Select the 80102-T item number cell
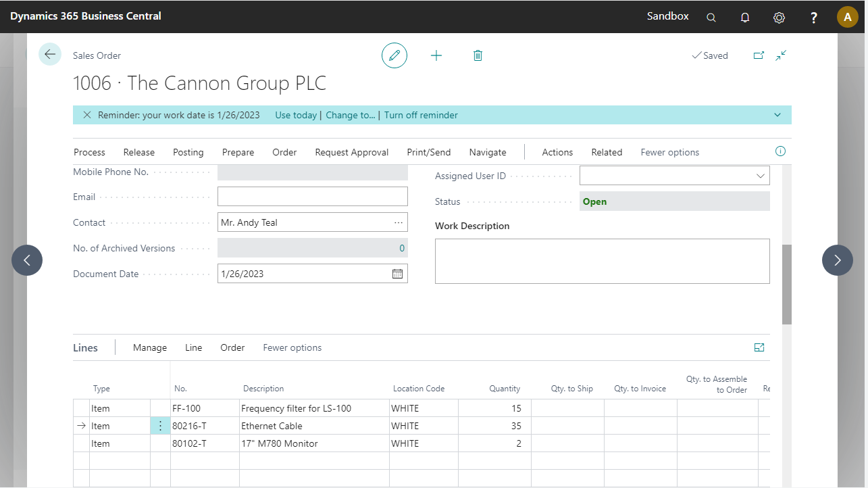The height and width of the screenshot is (488, 868). pos(205,443)
